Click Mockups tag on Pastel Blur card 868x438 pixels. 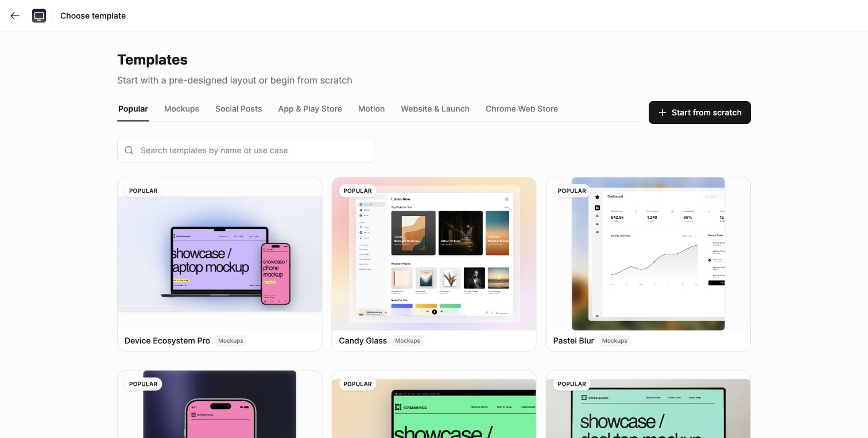[x=614, y=341]
